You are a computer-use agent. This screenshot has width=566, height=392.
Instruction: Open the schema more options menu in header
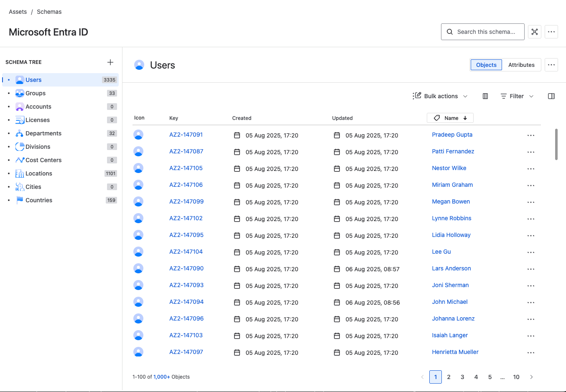[x=551, y=32]
